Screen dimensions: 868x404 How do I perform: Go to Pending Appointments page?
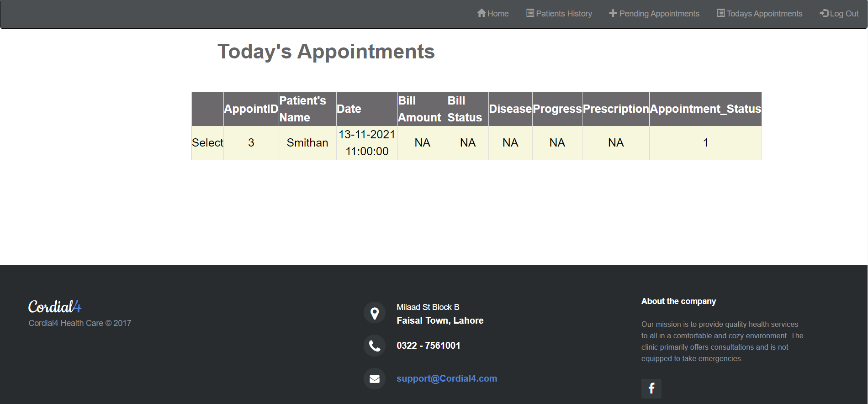[x=654, y=14]
